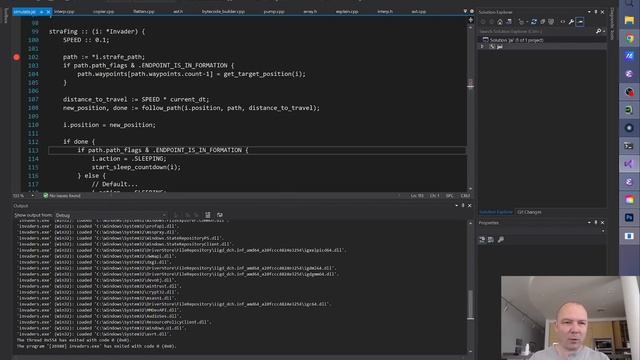Click the Sync/Refresh icon in Solution Explorer toolbar
The height and width of the screenshot is (360, 640).
(533, 22)
